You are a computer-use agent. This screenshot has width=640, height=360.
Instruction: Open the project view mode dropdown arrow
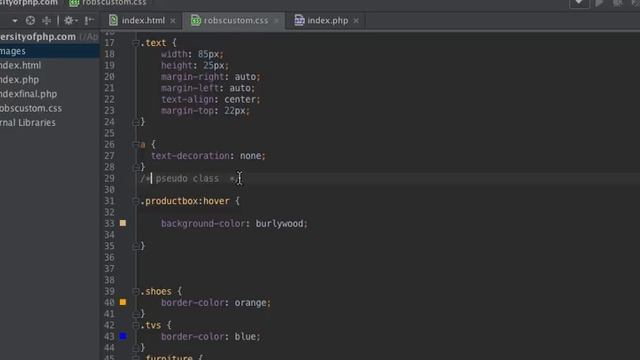point(15,20)
